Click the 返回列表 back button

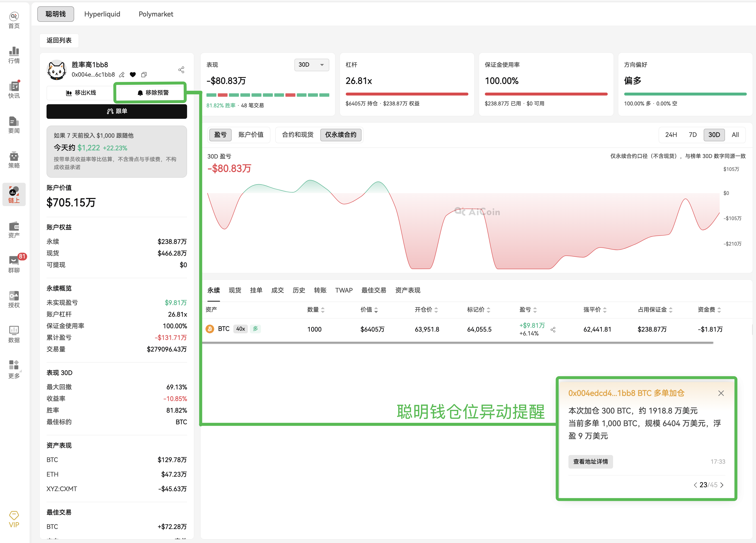[59, 40]
